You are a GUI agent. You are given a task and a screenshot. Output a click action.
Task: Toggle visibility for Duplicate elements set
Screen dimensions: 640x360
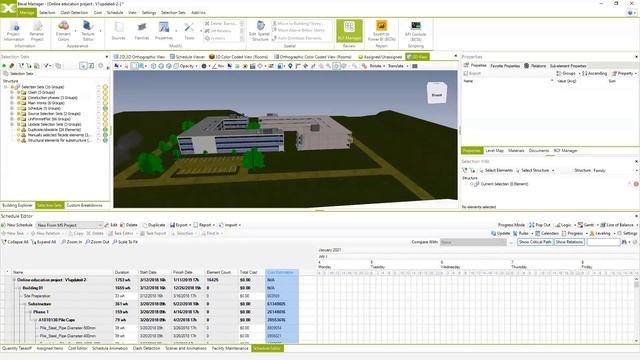[x=105, y=129]
